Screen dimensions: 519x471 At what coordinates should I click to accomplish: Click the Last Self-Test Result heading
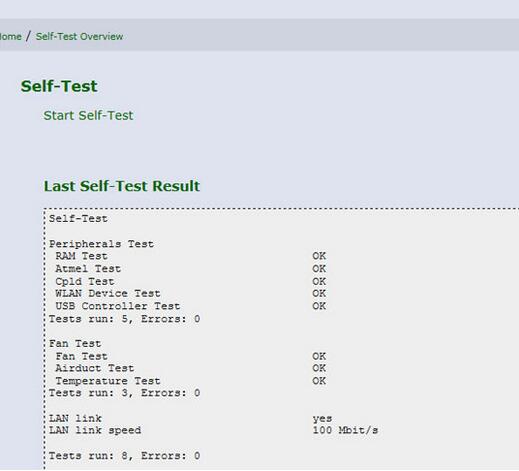tap(122, 186)
